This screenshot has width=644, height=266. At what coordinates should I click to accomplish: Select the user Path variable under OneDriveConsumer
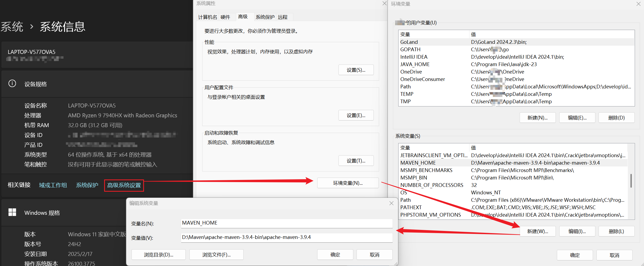[516, 87]
